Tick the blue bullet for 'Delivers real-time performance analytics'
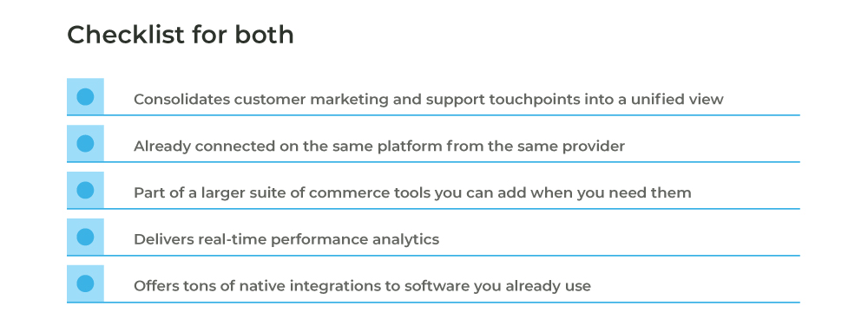Screen dimensions: 868x332 click(85, 237)
